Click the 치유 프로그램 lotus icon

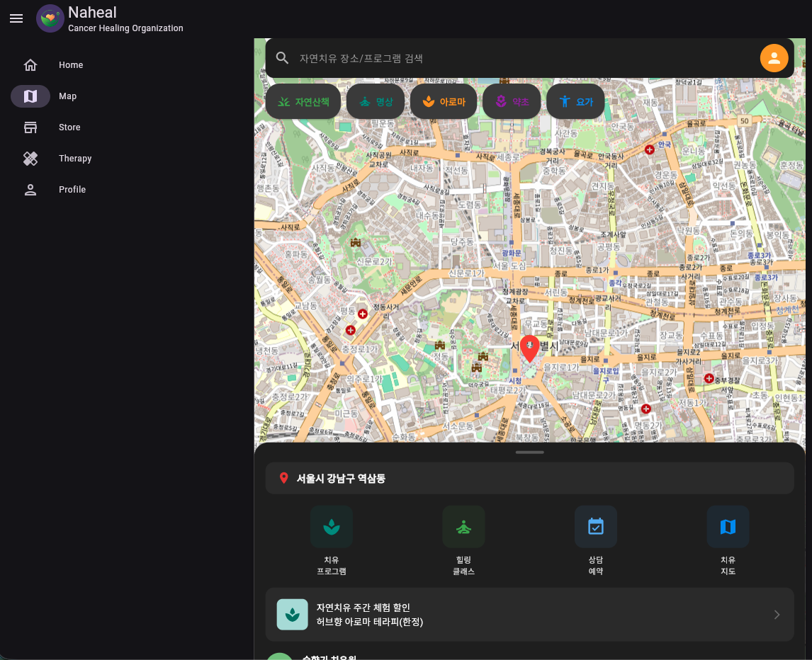[x=332, y=527]
